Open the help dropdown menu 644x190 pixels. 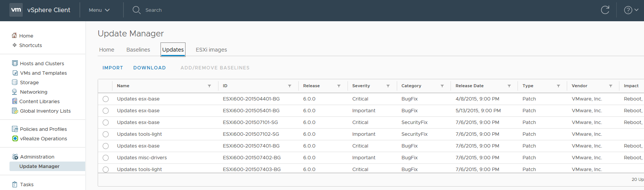[x=631, y=10]
